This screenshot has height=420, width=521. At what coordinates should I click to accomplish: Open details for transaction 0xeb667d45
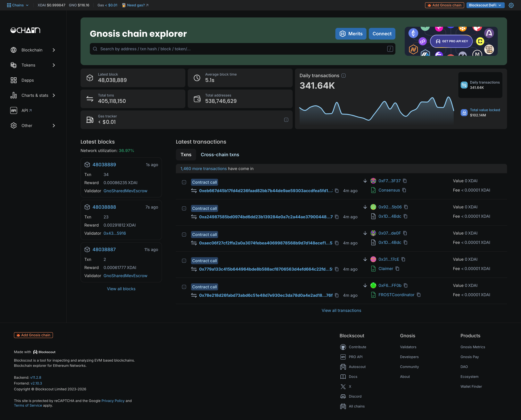tap(184, 182)
